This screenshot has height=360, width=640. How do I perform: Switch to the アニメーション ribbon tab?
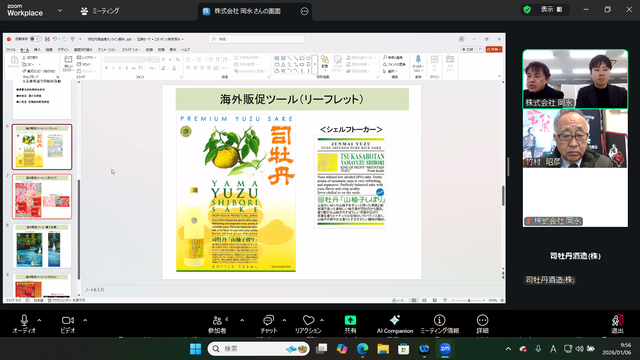point(107,49)
